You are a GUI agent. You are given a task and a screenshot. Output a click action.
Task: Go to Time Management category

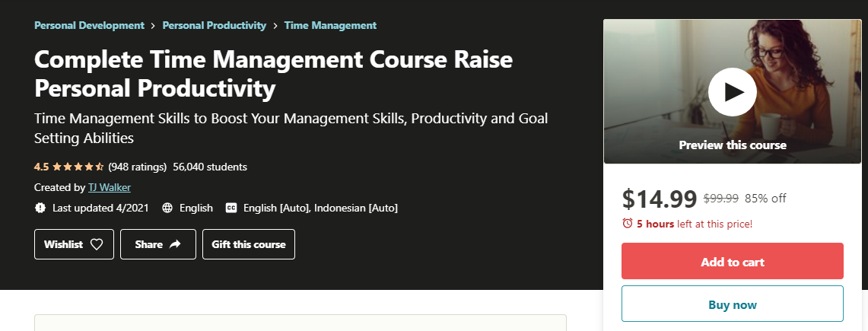tap(330, 25)
